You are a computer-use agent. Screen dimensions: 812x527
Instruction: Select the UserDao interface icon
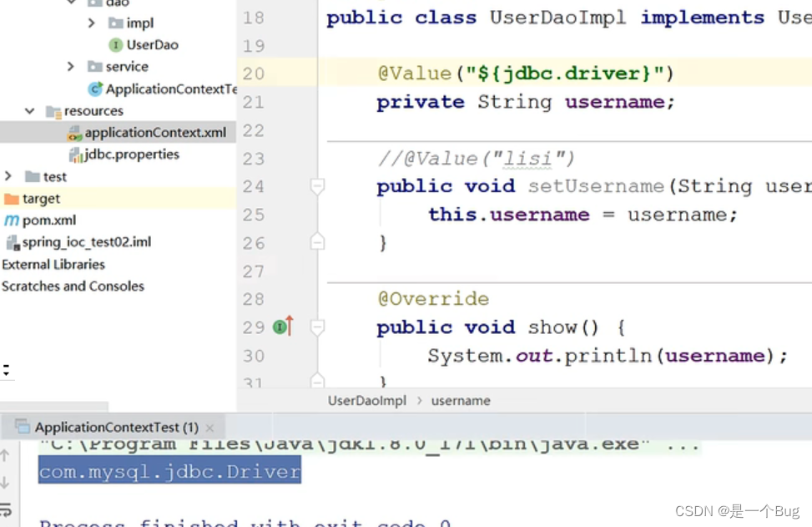[115, 45]
